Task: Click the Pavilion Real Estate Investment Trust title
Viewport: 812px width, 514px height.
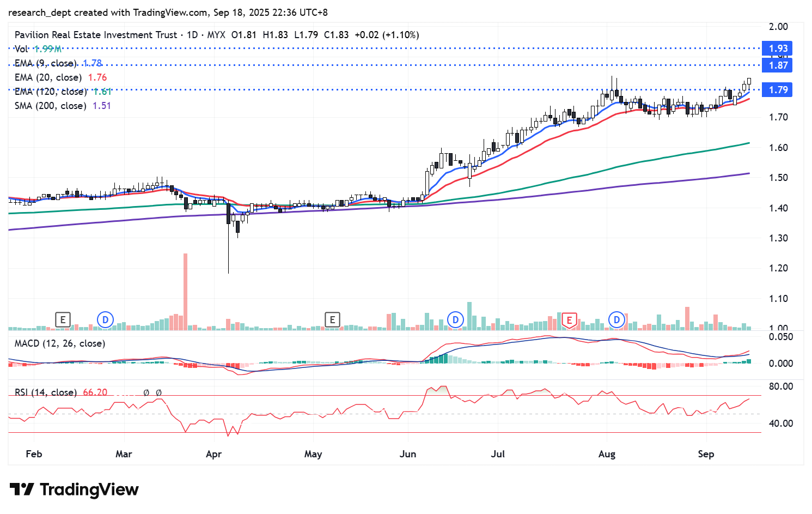Action: coord(96,35)
